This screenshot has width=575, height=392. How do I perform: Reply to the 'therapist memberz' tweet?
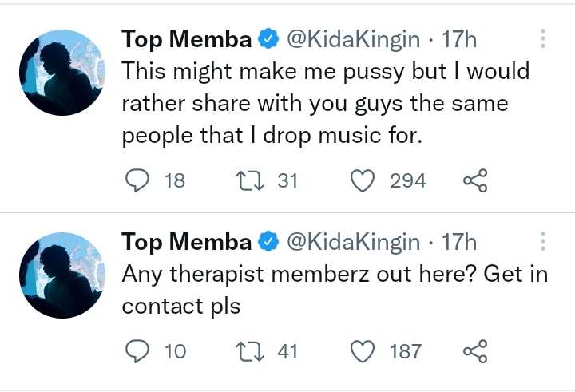(x=137, y=350)
